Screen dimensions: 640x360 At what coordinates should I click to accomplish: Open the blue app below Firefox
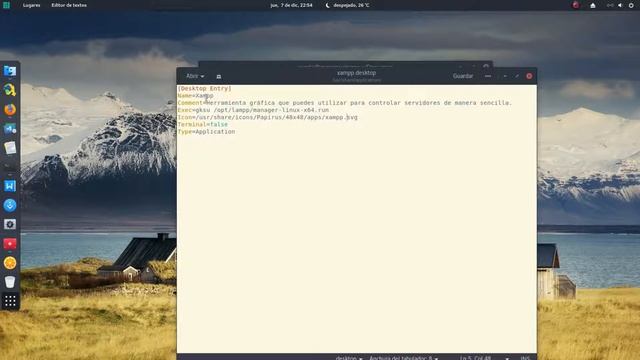10,129
